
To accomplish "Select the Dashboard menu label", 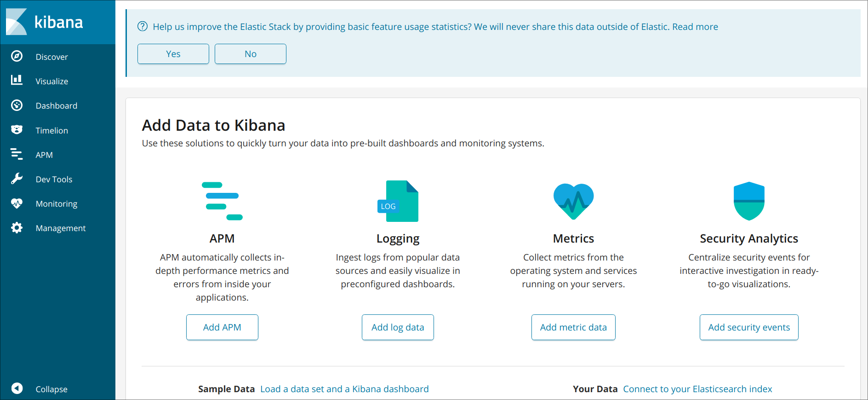I will tap(57, 106).
